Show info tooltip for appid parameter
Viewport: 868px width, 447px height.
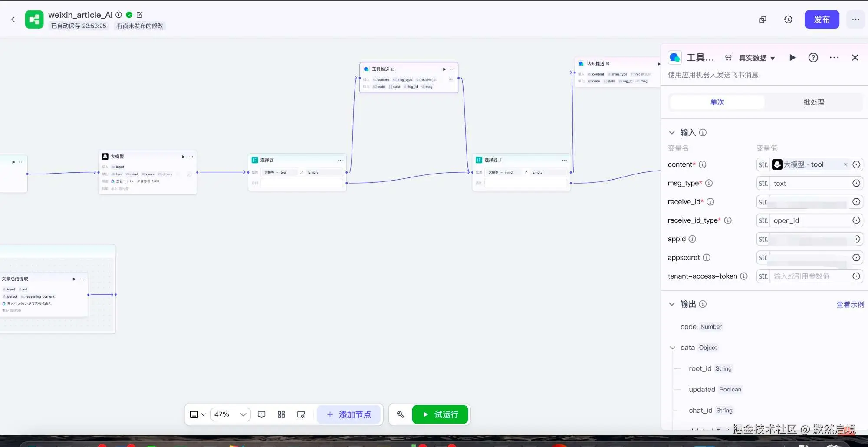(692, 239)
